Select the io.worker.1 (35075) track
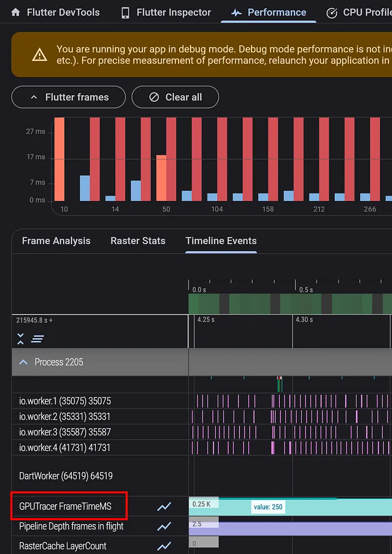The image size is (392, 554). tap(65, 401)
